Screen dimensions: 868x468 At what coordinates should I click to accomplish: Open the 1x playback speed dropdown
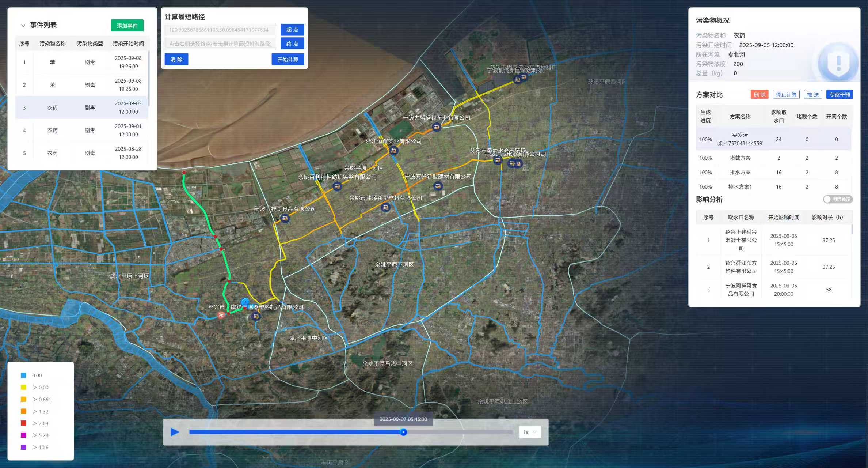529,432
